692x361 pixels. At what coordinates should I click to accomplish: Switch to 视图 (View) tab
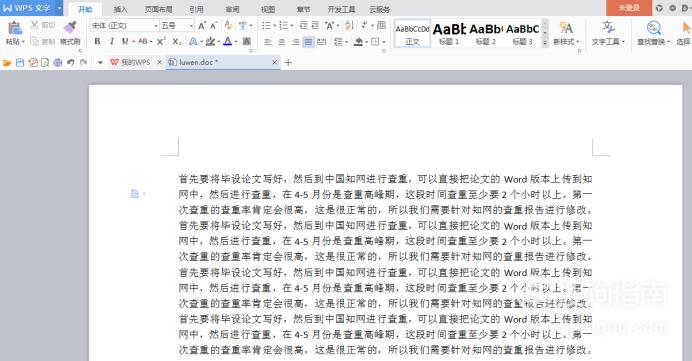click(268, 9)
